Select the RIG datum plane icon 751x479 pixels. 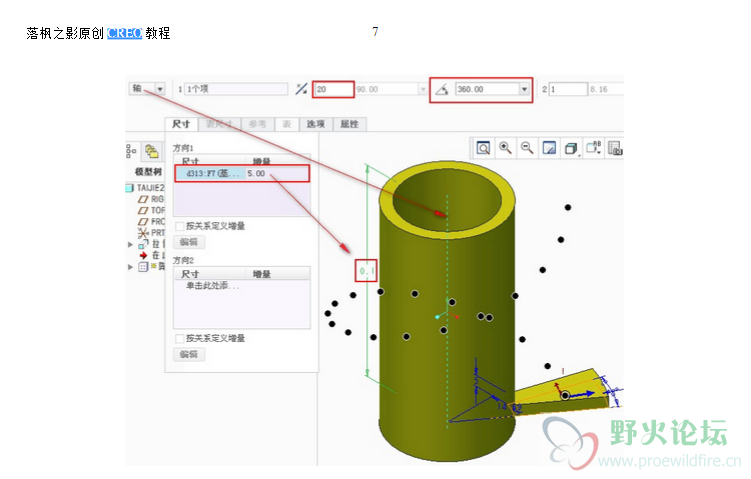tap(143, 199)
